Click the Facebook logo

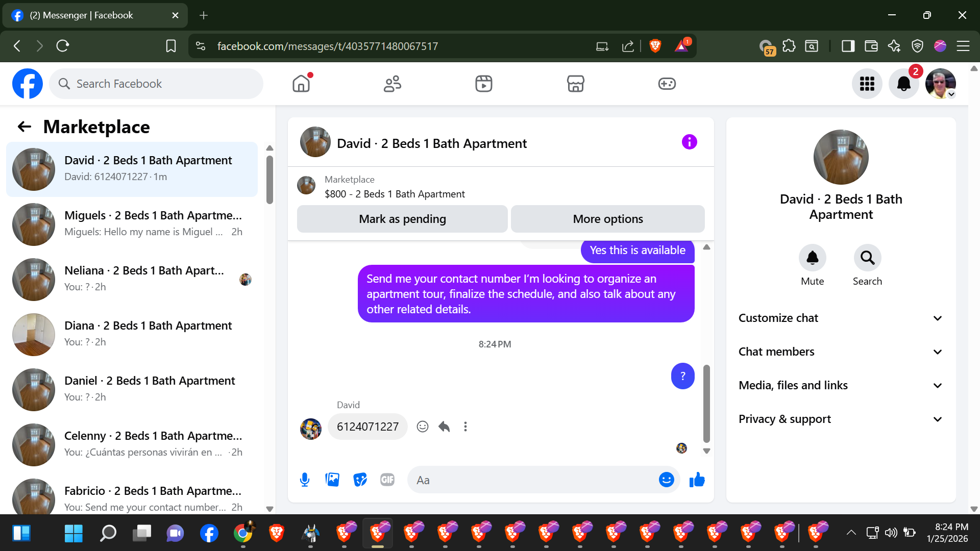28,84
